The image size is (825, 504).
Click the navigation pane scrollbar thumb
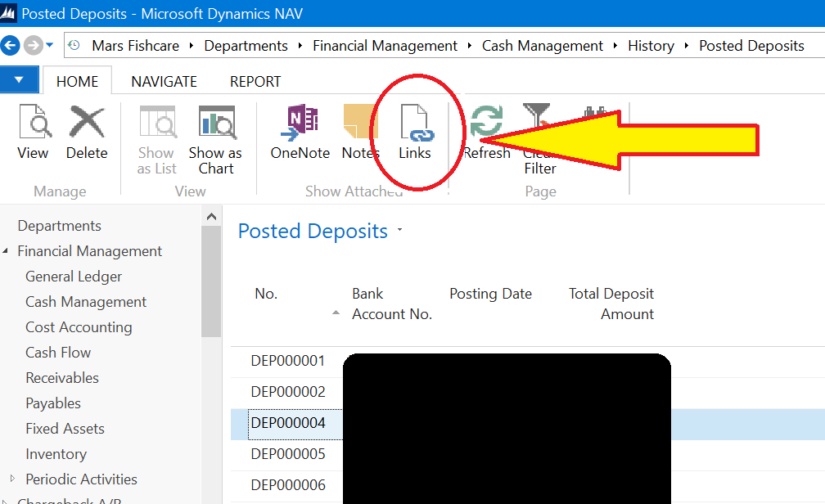tap(211, 281)
